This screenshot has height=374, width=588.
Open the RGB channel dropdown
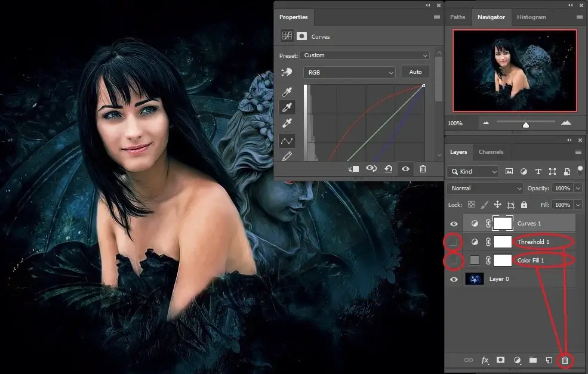coord(349,72)
